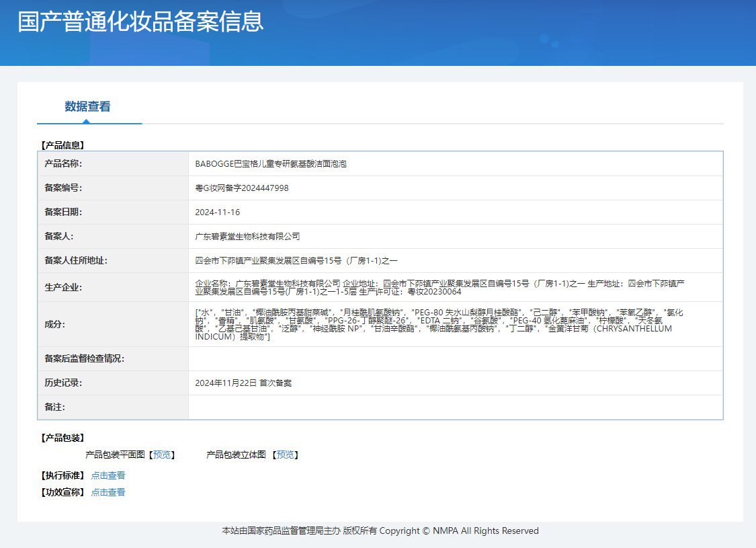756x548 pixels.
Task: Preview the 产品包装立体图 image
Action: point(285,455)
